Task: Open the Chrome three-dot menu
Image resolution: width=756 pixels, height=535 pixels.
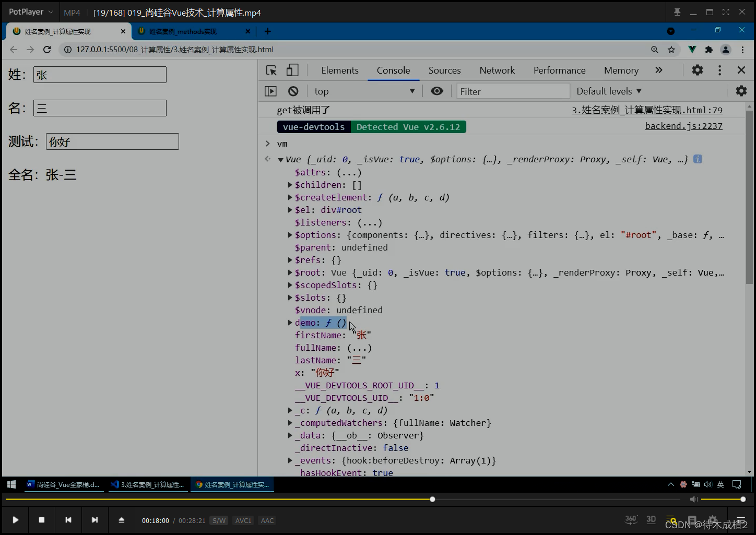Action: point(742,50)
